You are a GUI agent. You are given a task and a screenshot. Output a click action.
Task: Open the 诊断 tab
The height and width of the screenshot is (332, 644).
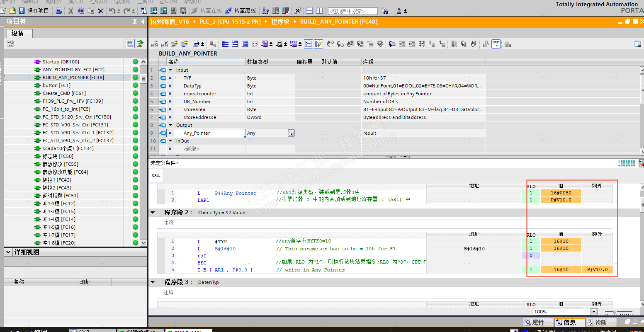tap(601, 322)
